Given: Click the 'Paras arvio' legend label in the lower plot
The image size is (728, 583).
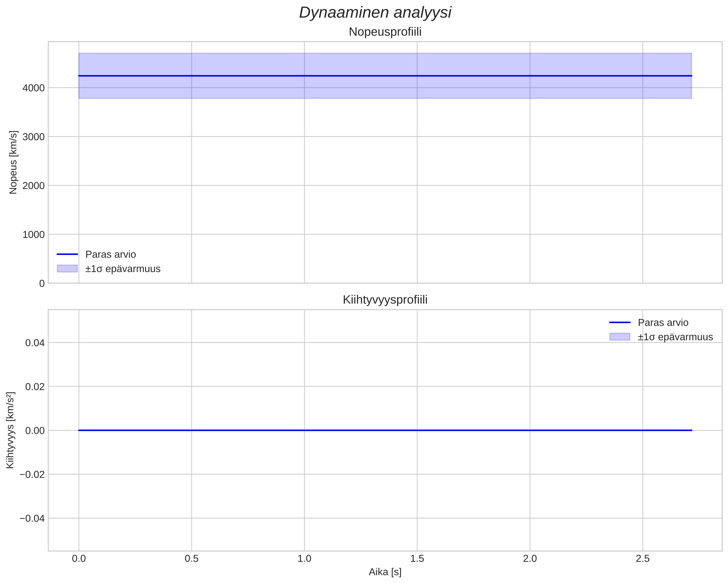Looking at the screenshot, I should pyautogui.click(x=663, y=323).
